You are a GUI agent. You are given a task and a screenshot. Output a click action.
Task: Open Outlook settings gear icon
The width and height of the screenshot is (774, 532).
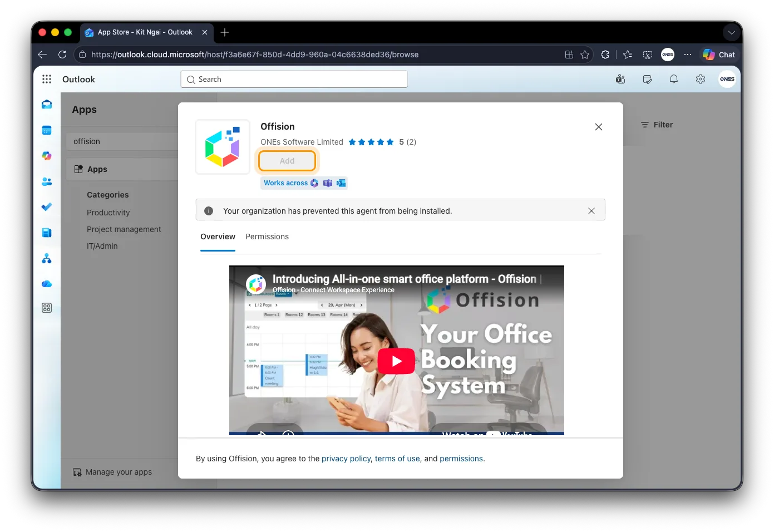[x=701, y=79]
